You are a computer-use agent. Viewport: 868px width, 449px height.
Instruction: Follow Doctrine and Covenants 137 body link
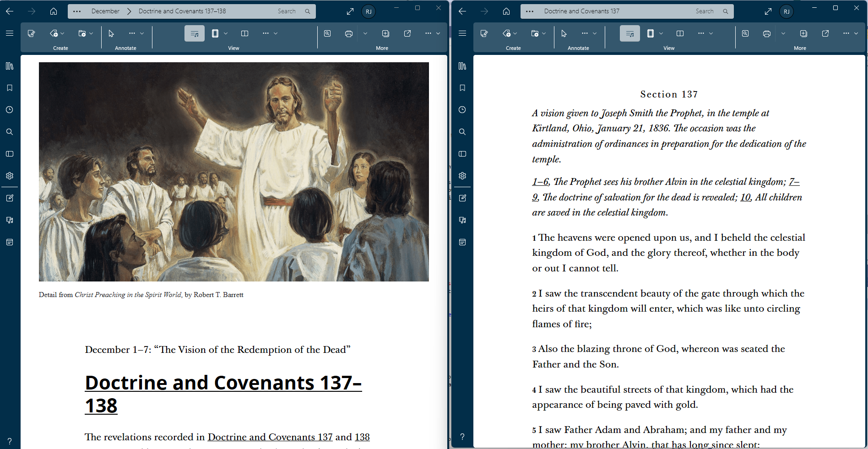(x=270, y=437)
